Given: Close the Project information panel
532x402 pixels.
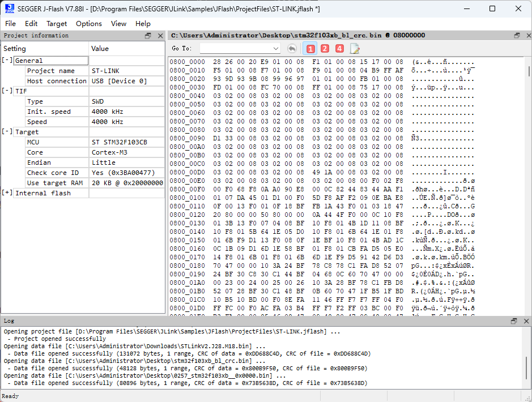Looking at the screenshot, I should click(160, 36).
